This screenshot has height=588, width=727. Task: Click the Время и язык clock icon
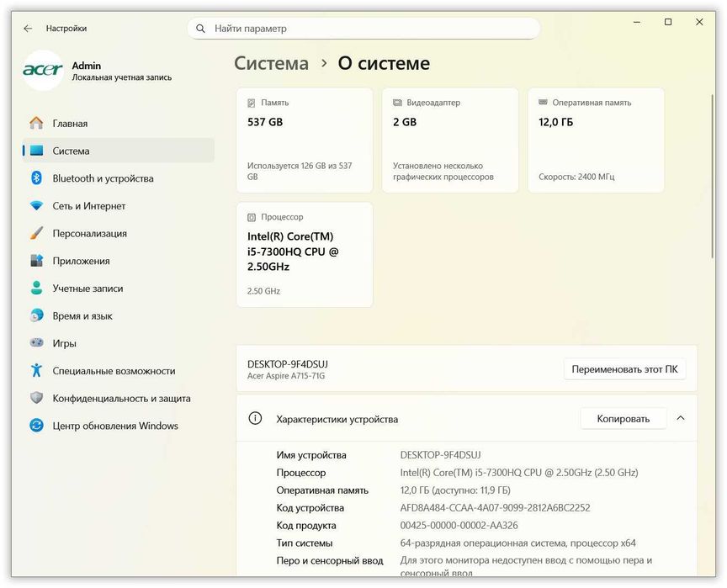[x=36, y=315]
